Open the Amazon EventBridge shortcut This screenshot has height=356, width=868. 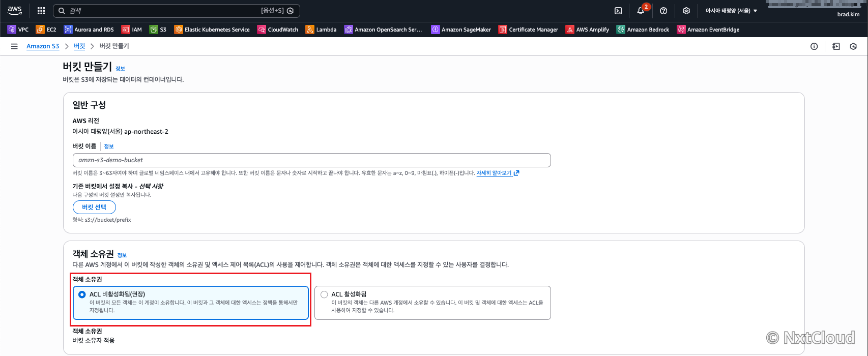click(x=708, y=29)
